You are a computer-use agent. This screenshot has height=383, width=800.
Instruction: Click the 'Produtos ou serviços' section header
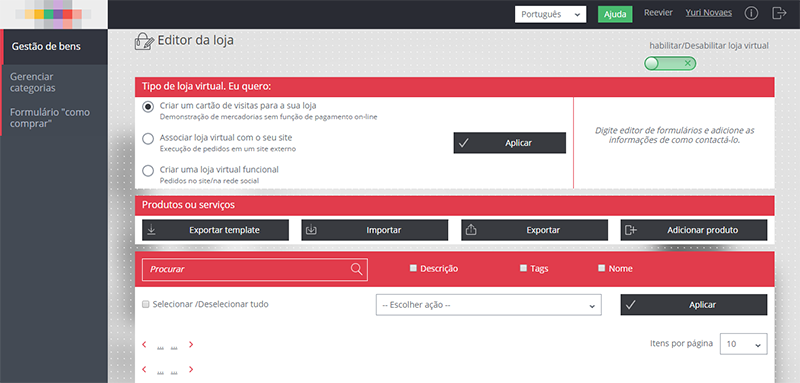point(455,205)
